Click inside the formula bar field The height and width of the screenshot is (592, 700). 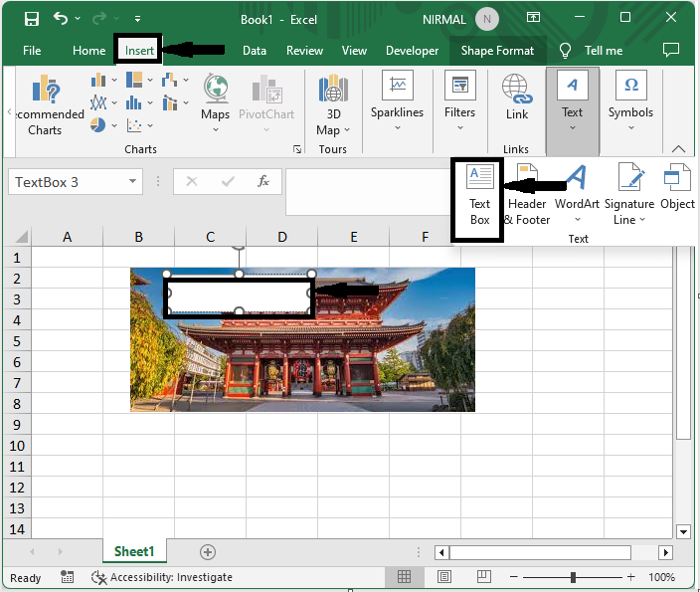pyautogui.click(x=368, y=190)
